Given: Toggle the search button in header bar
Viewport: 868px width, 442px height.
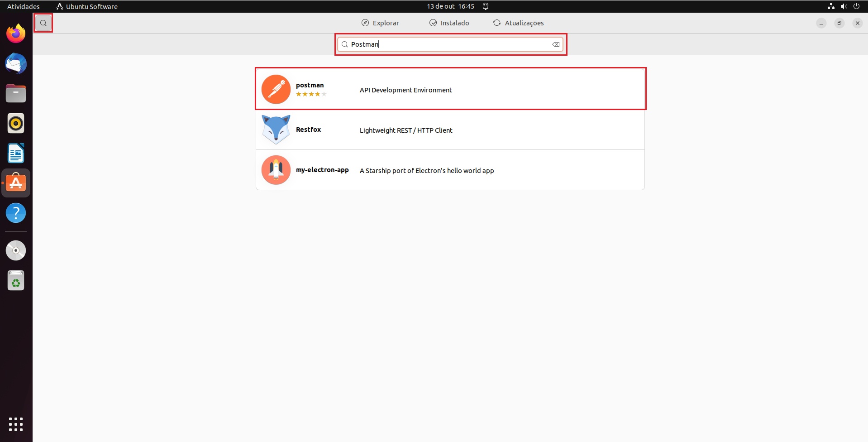Looking at the screenshot, I should (x=43, y=23).
